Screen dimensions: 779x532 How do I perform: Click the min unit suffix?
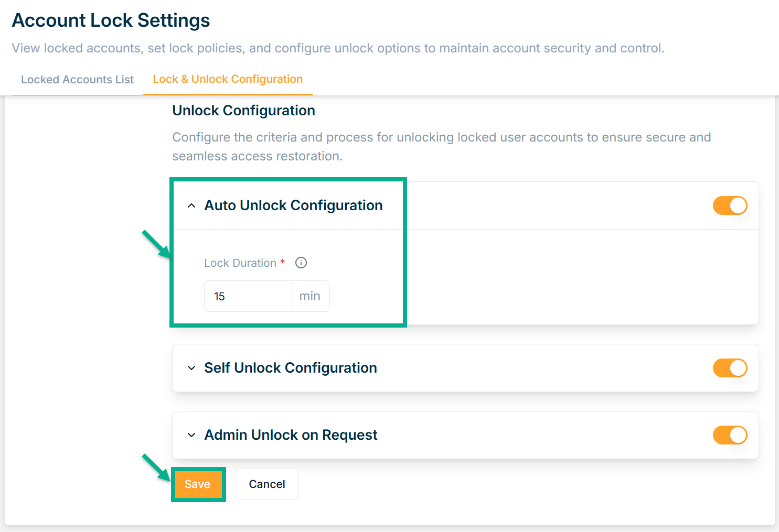[x=310, y=296]
